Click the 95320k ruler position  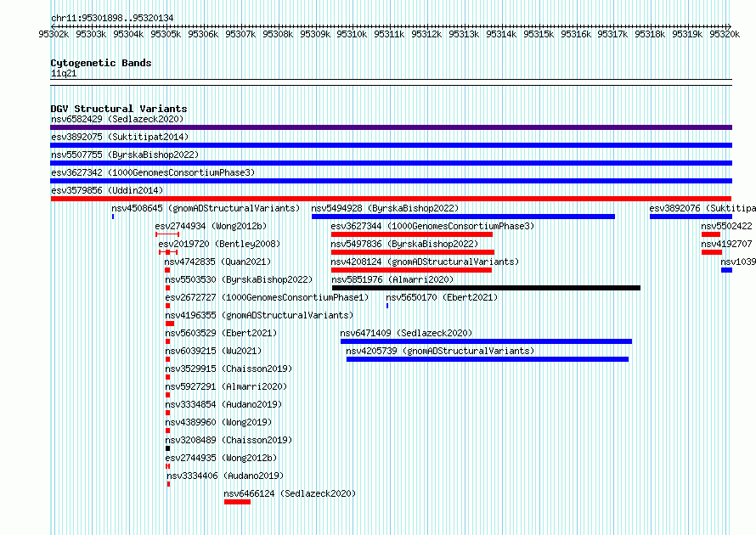pyautogui.click(x=725, y=34)
